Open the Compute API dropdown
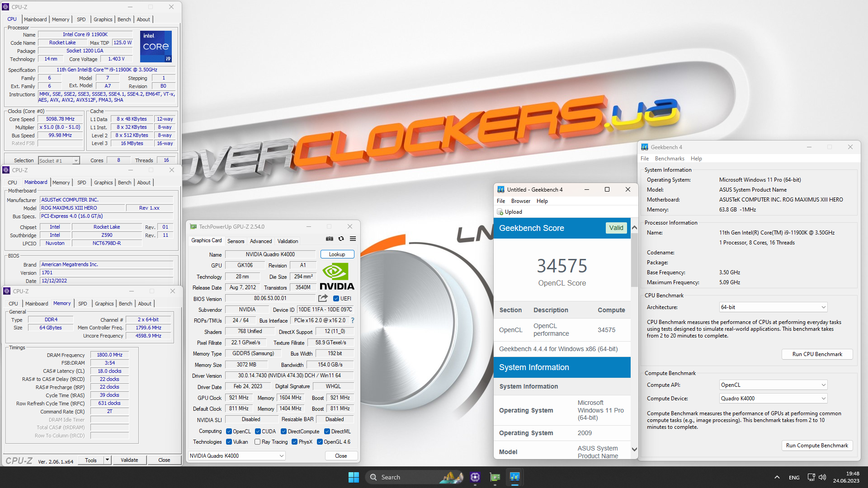 (x=773, y=385)
